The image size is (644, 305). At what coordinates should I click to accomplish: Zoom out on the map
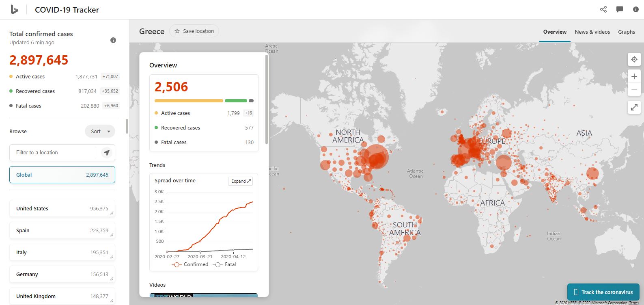point(634,89)
